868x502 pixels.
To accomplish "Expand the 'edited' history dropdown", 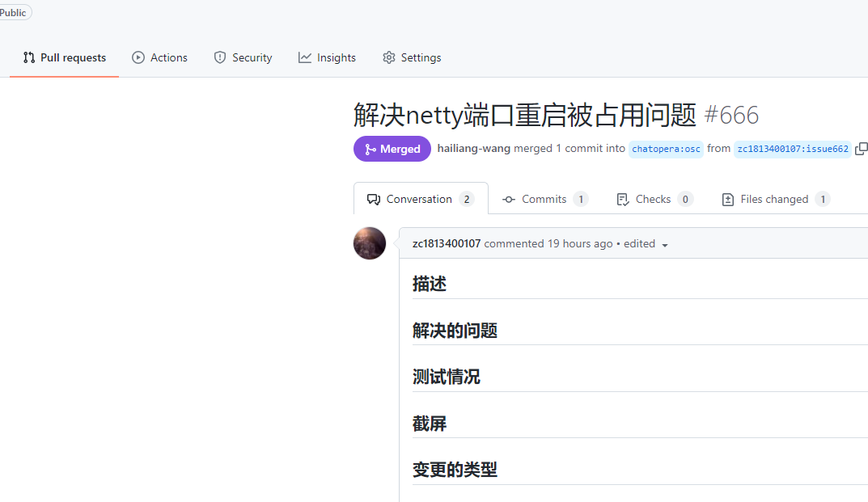I will pos(646,244).
